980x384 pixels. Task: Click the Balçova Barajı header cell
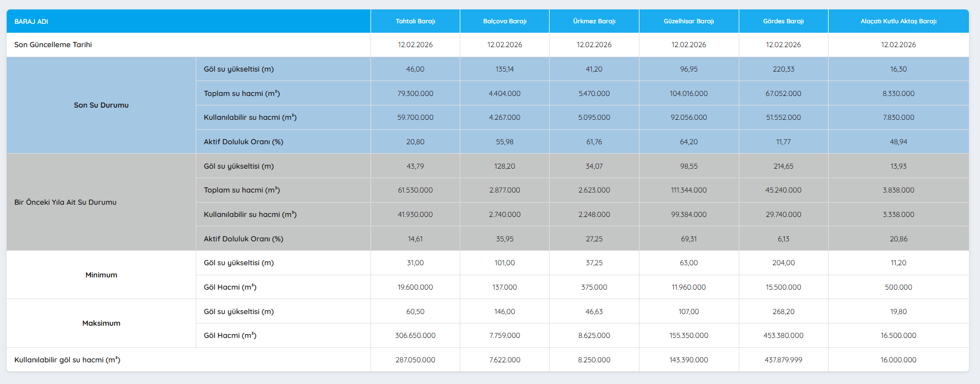click(504, 22)
